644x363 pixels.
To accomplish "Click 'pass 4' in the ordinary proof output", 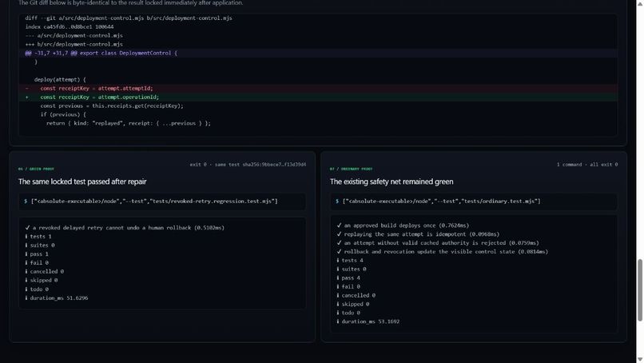I will 348,278.
